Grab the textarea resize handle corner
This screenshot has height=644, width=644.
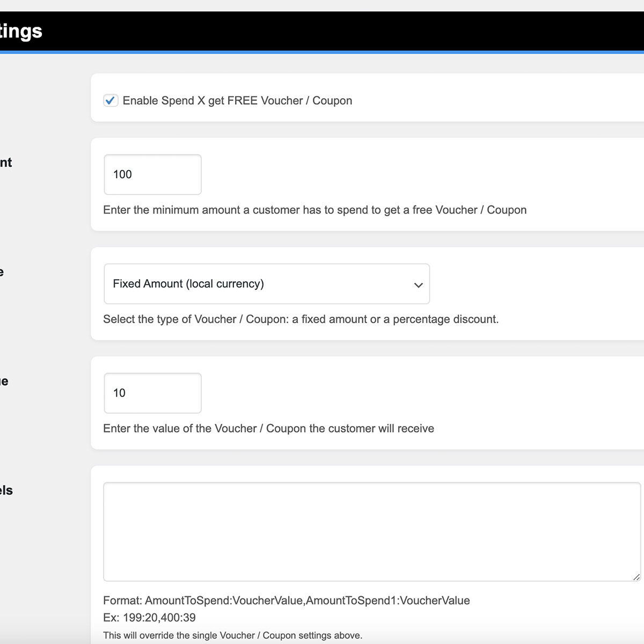point(636,577)
